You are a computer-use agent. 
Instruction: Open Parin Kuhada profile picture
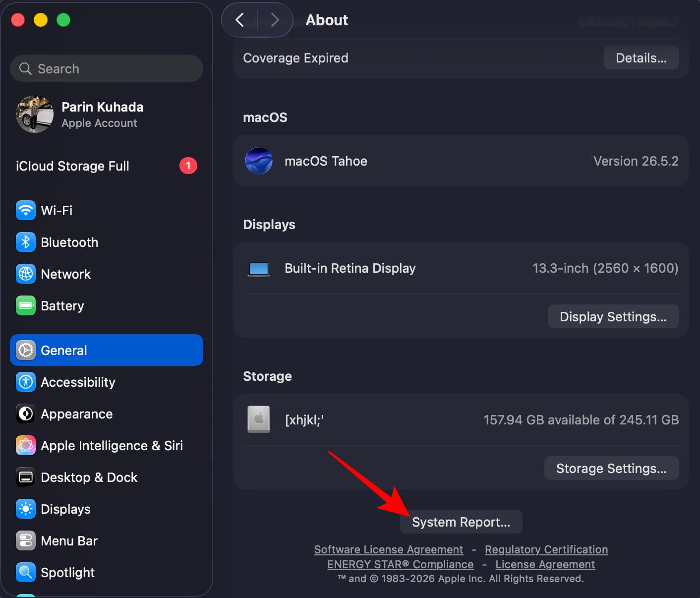35,114
